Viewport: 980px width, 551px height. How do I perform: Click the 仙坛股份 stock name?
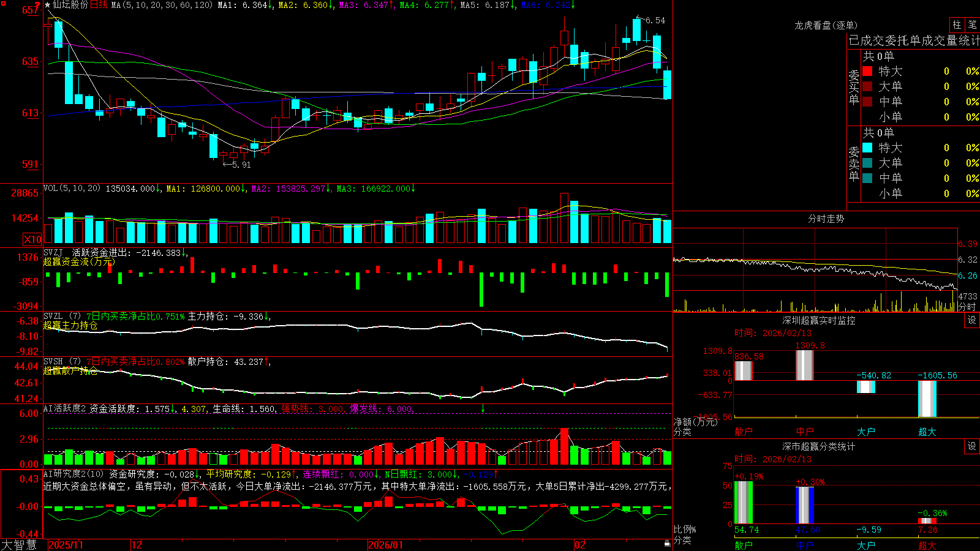pos(70,5)
